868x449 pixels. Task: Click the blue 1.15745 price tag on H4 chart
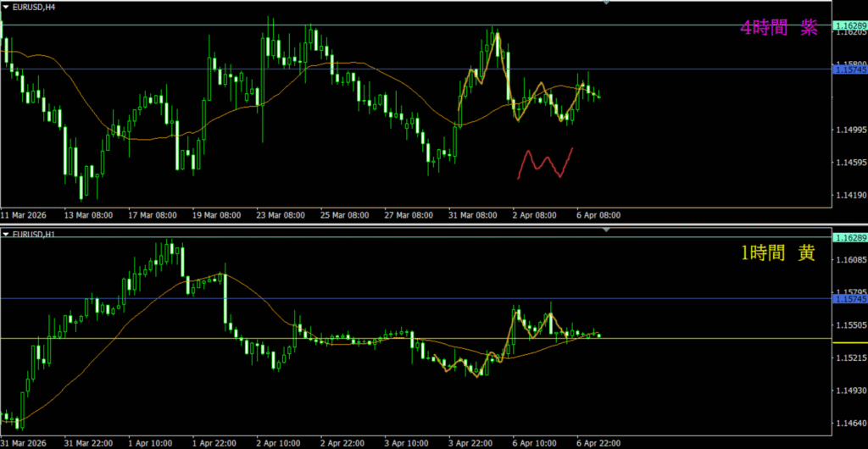coord(849,70)
